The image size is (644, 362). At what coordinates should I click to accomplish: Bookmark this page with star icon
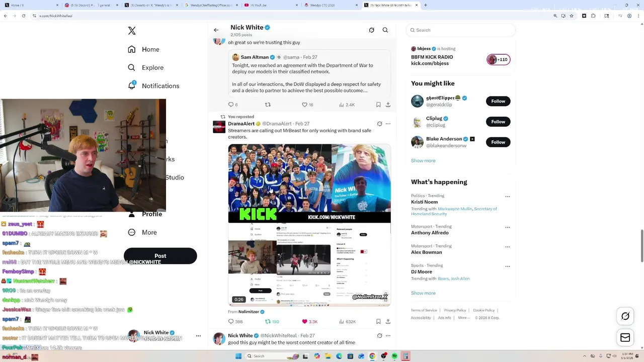tap(572, 16)
